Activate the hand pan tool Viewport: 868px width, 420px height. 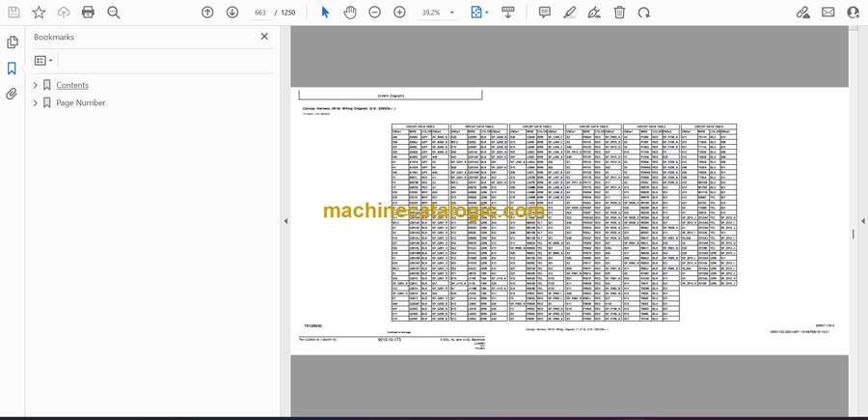point(350,13)
